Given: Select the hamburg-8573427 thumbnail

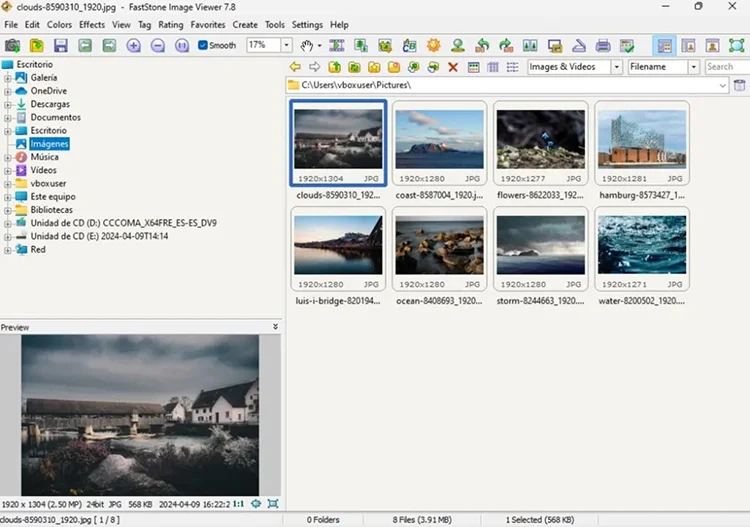Looking at the screenshot, I should point(642,143).
